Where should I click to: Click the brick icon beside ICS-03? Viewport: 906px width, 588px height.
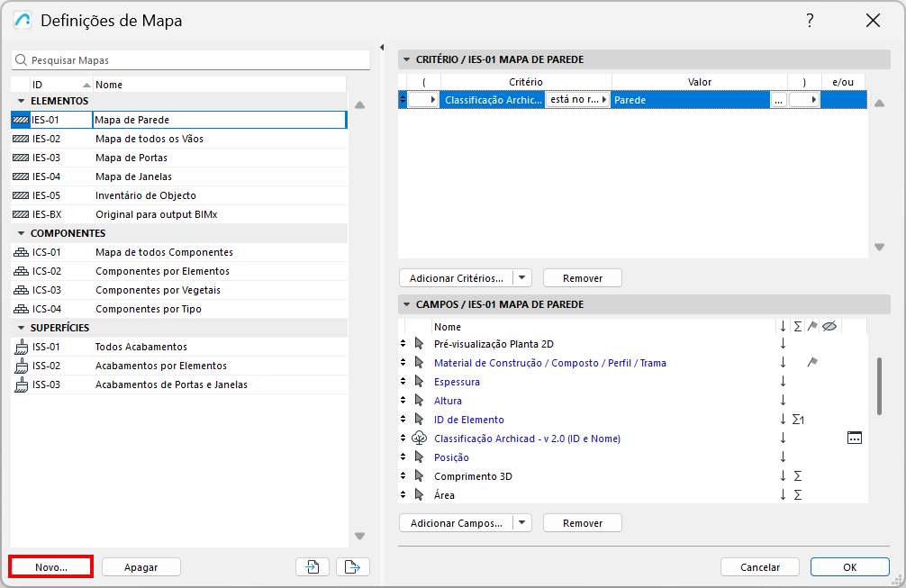point(21,290)
